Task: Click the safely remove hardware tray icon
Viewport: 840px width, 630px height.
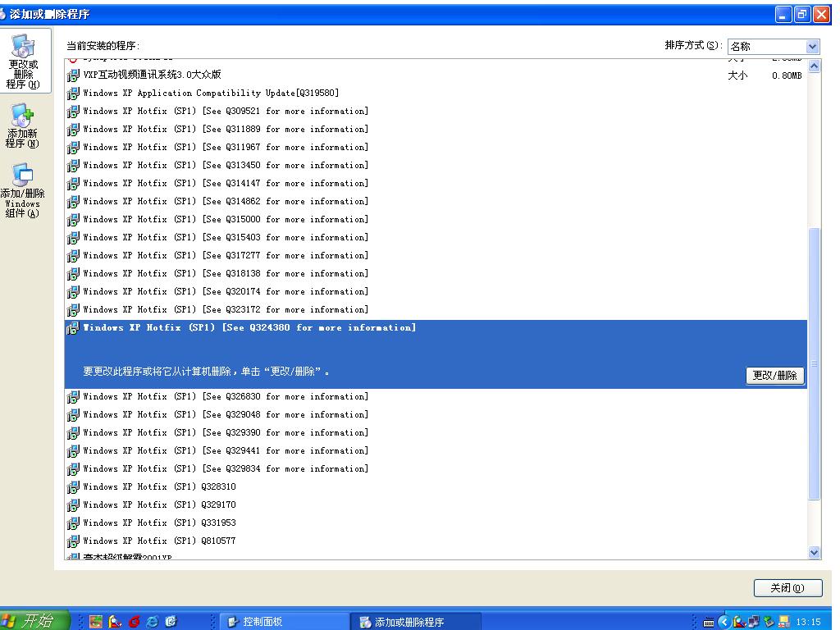Action: tap(769, 622)
